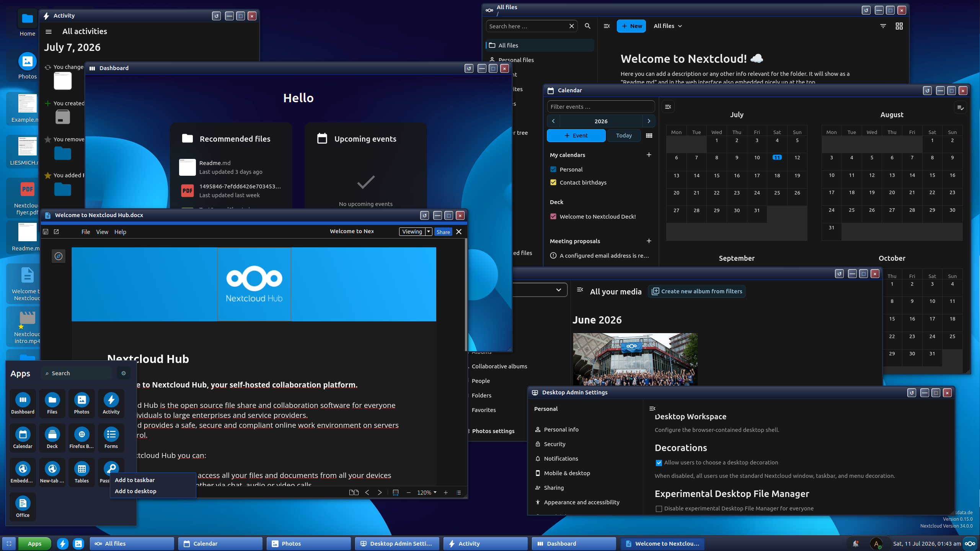Viewport: 980px width, 551px height.
Task: Toggle the Welcome to Nextcloud Deck! checkbox
Action: coord(553,216)
